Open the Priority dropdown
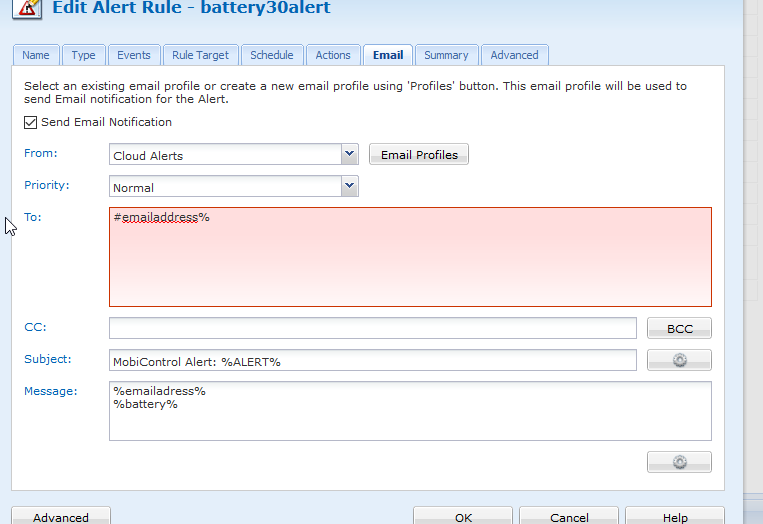Screen dimensions: 763x524 click(349, 186)
